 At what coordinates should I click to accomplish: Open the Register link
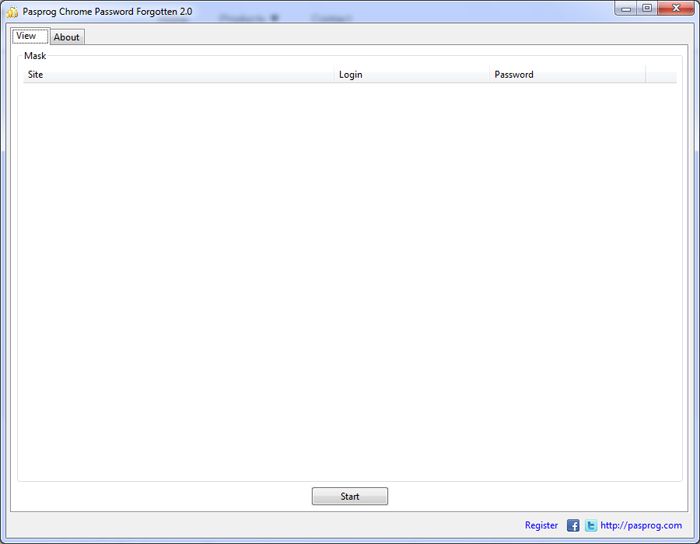(541, 525)
